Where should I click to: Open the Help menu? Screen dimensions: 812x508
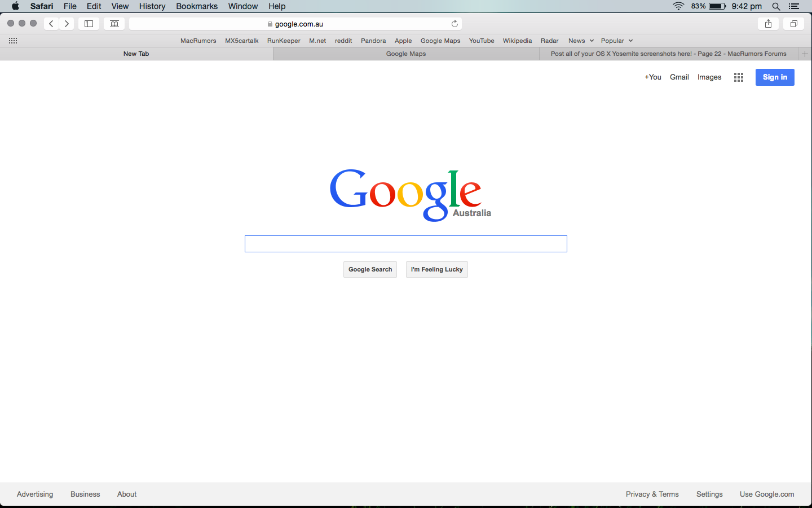[x=277, y=6]
